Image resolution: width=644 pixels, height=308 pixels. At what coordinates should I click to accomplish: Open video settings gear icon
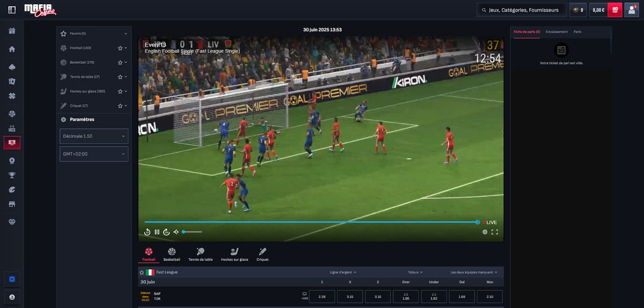coord(485,232)
